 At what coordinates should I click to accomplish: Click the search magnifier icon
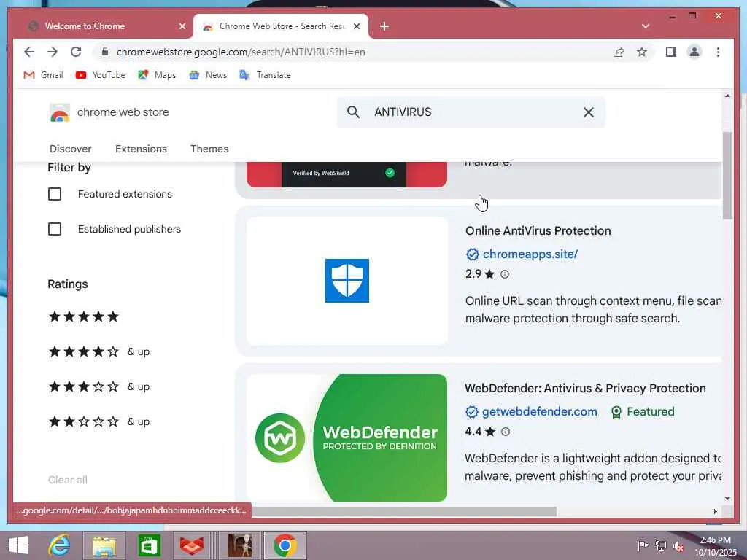point(353,112)
